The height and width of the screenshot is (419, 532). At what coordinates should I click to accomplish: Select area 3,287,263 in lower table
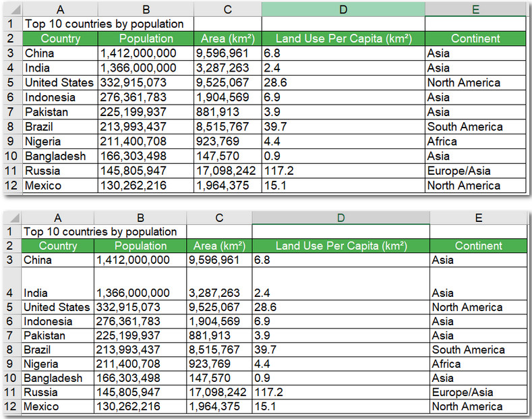tap(219, 283)
